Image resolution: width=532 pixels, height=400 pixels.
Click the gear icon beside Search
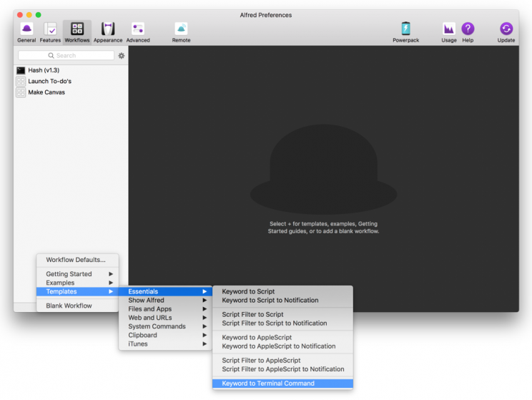[121, 56]
